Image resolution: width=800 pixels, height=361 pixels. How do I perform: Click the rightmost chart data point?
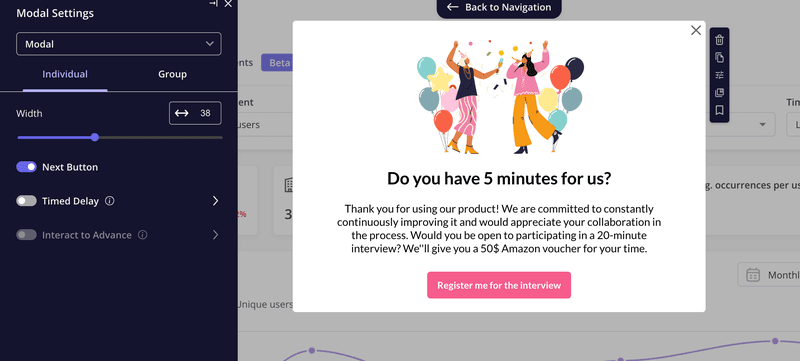pos(775,341)
